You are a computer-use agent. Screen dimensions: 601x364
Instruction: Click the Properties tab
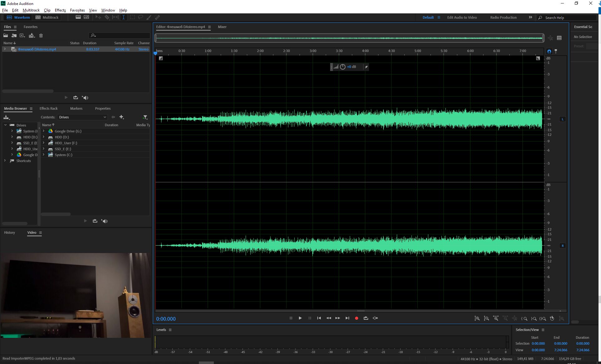[x=103, y=108]
